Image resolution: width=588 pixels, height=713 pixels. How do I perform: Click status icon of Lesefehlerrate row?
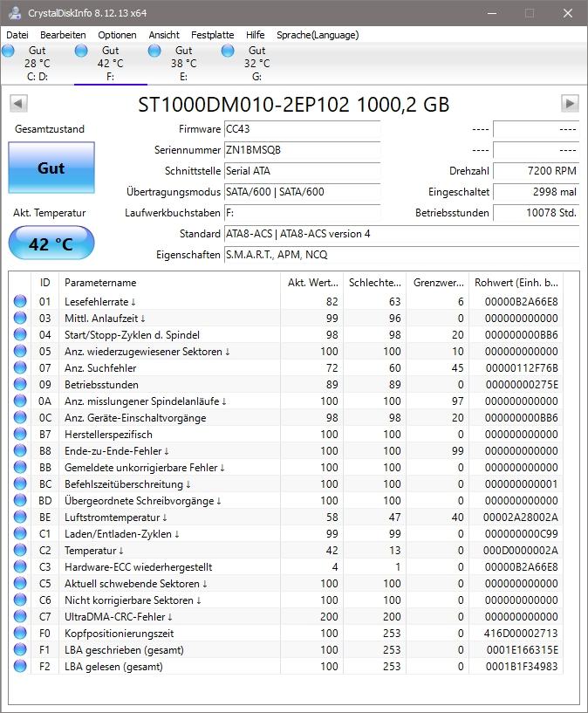[x=20, y=301]
